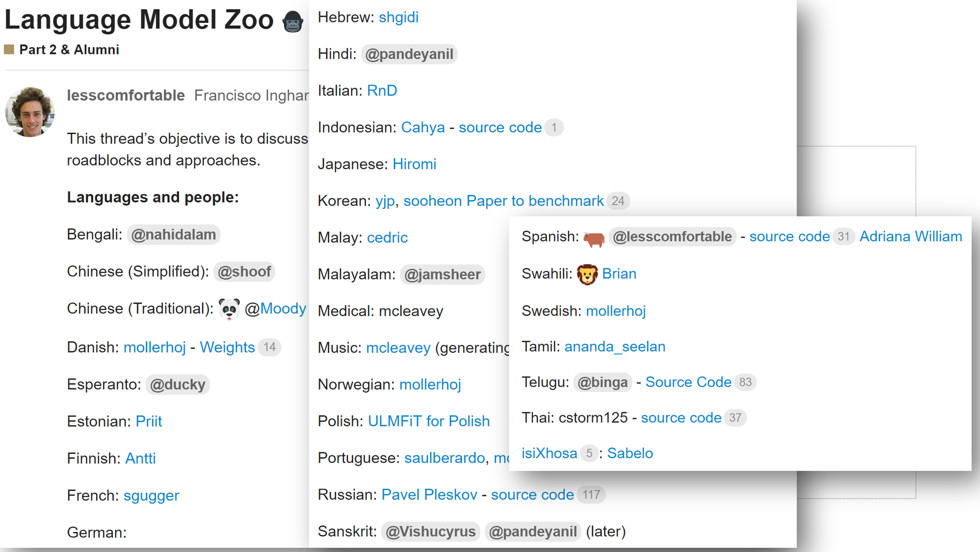
Task: Open lesscomfortable's profile via the avatar photo
Action: coord(30,112)
